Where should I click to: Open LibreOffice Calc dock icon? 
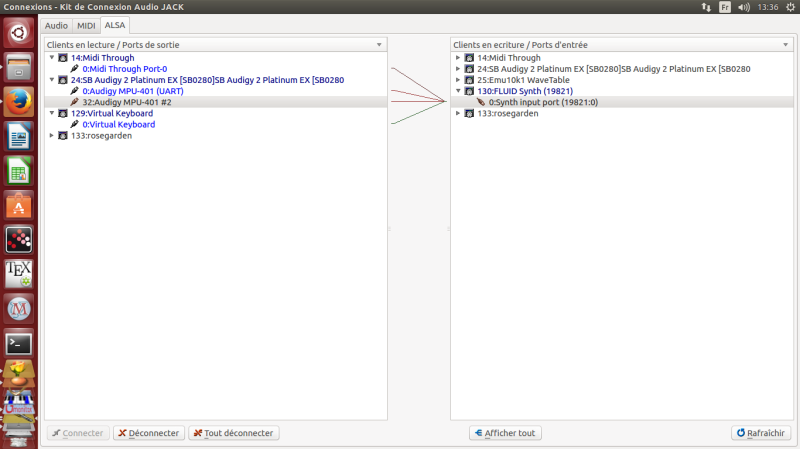coord(19,171)
